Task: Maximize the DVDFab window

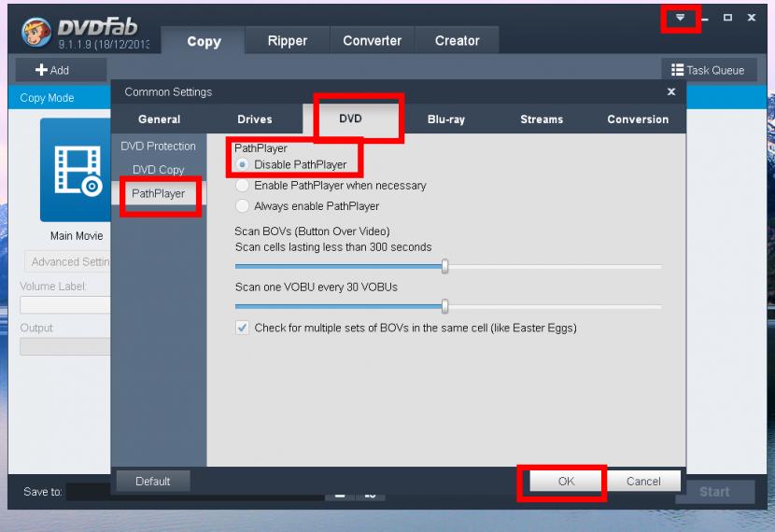Action: 727,18
